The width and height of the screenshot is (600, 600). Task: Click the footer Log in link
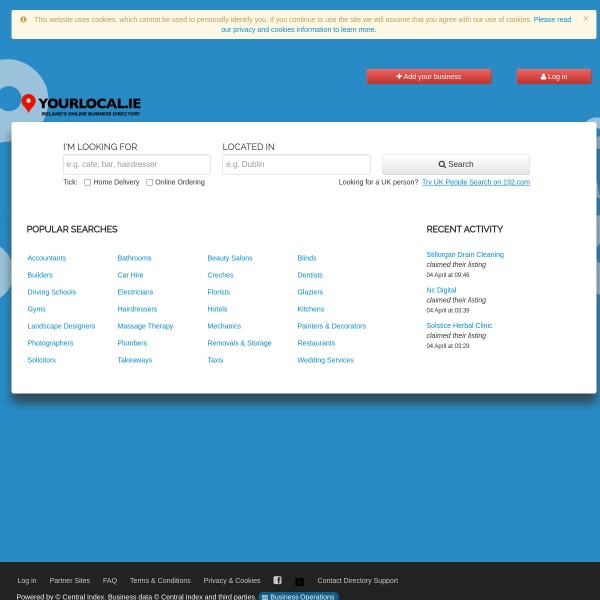tap(27, 580)
